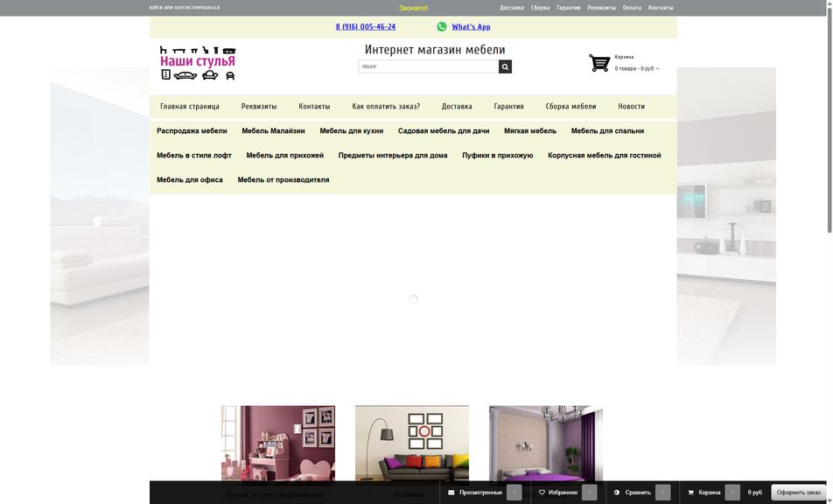Select the Мебель для офиса category
This screenshot has height=504, width=833.
point(190,179)
